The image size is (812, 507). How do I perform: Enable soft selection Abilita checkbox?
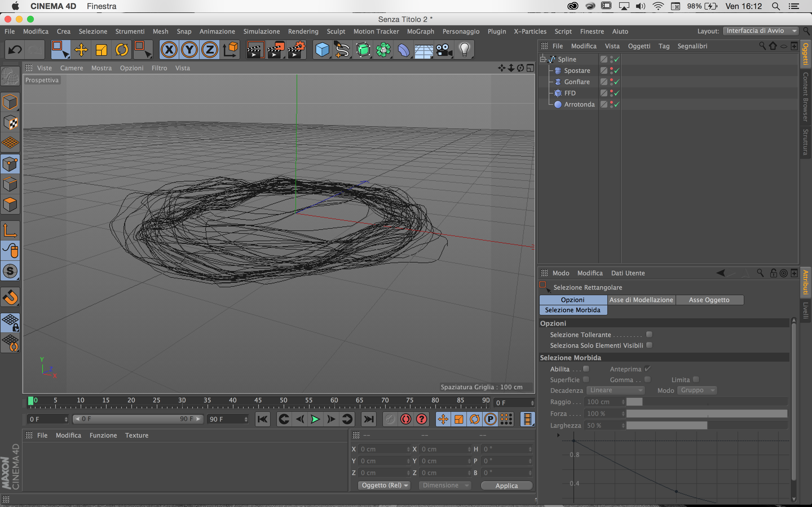586,368
